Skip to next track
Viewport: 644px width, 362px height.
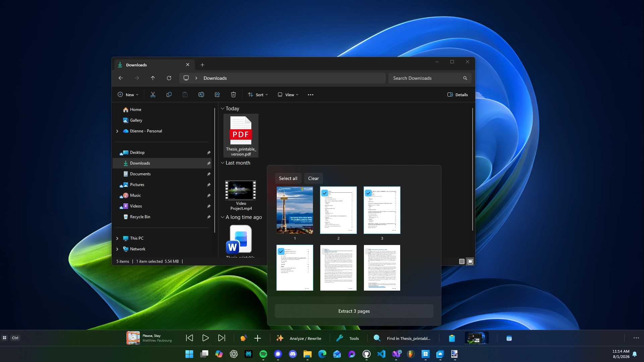pyautogui.click(x=222, y=338)
